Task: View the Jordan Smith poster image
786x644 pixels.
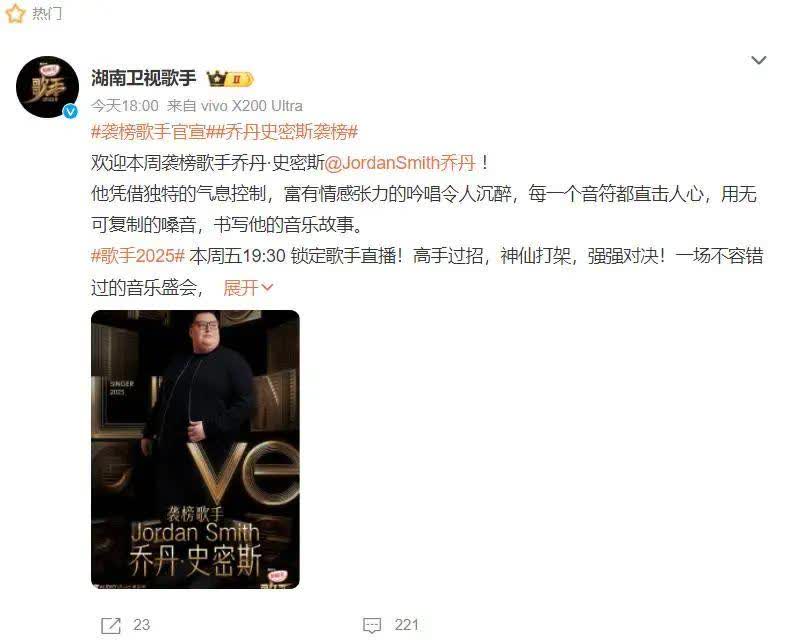Action: pos(195,450)
